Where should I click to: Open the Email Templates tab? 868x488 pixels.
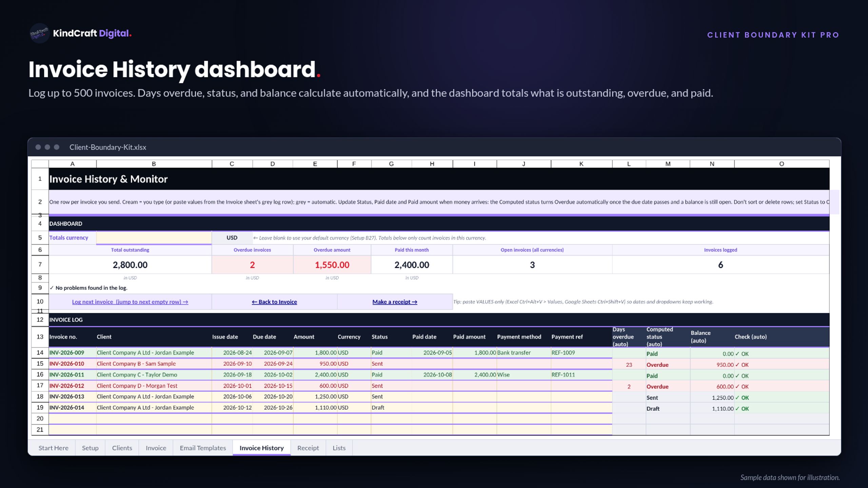(x=203, y=448)
